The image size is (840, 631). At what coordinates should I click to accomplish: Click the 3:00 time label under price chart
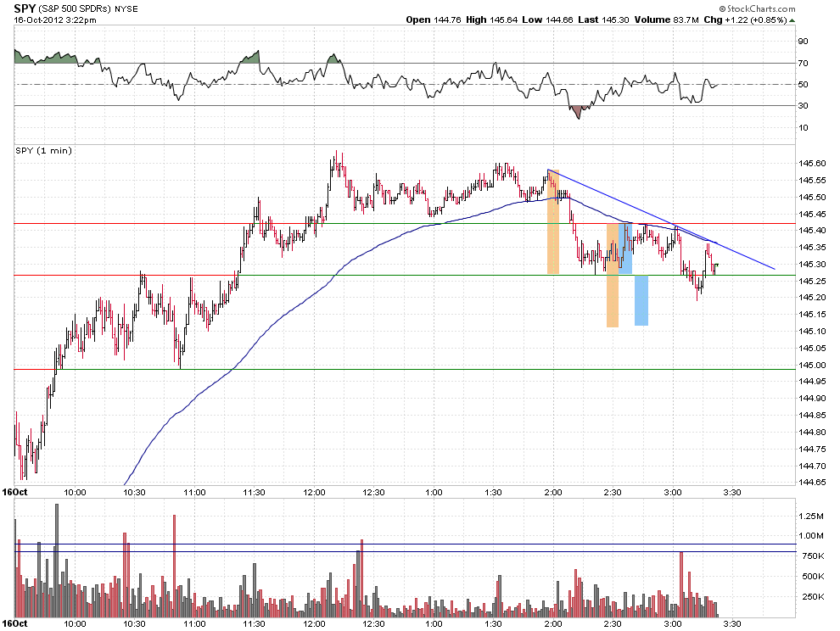(x=673, y=492)
